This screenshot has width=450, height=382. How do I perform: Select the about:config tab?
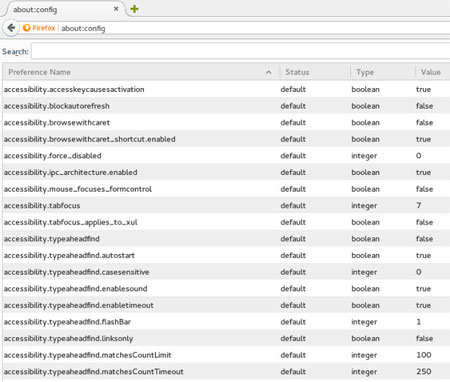click(x=63, y=9)
